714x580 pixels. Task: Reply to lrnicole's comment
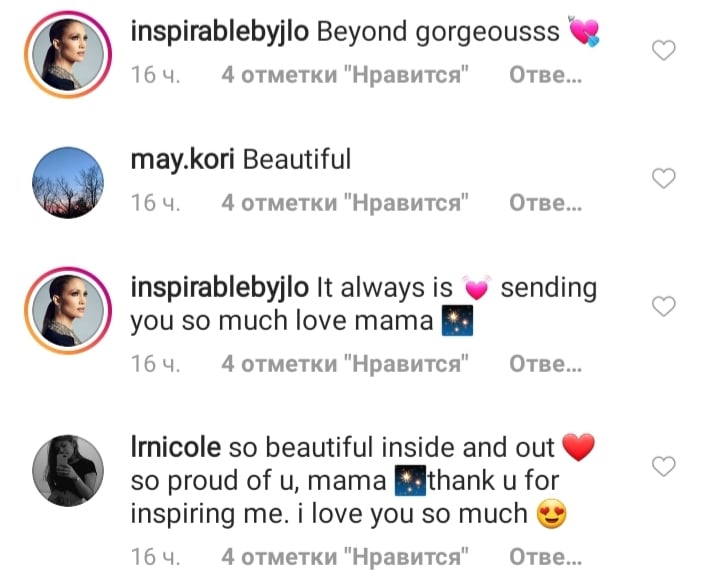(546, 556)
